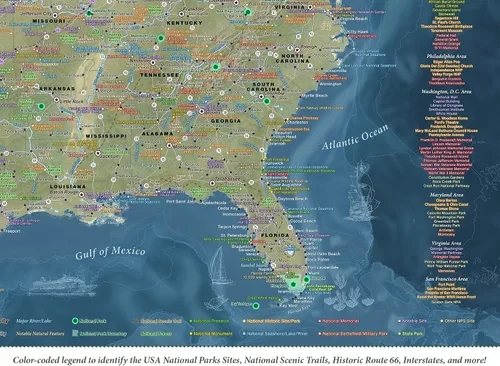The width and height of the screenshot is (500, 366).
Task: Click the 'Washington, D.C. Area' list heading
Action: pyautogui.click(x=446, y=91)
